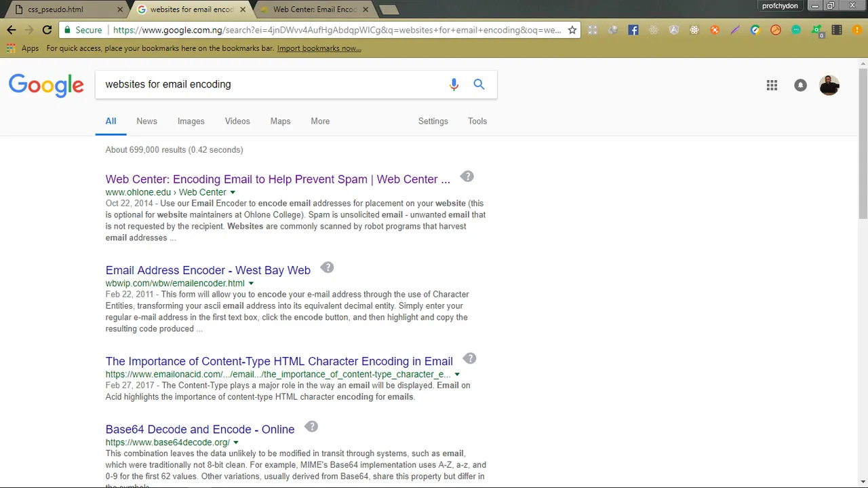Bookmark this page with the star icon
The width and height of the screenshot is (868, 488).
point(572,30)
